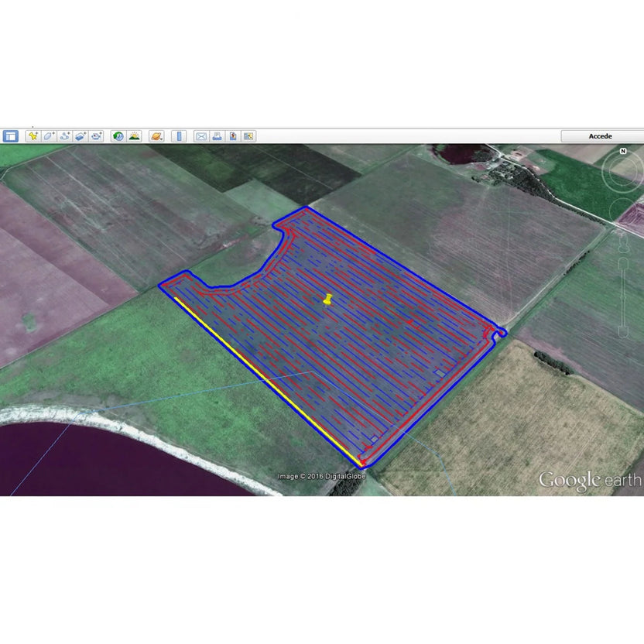Viewport: 644px width, 644px height.
Task: Select the yellow pushpin placemark on field
Action: coord(327,300)
